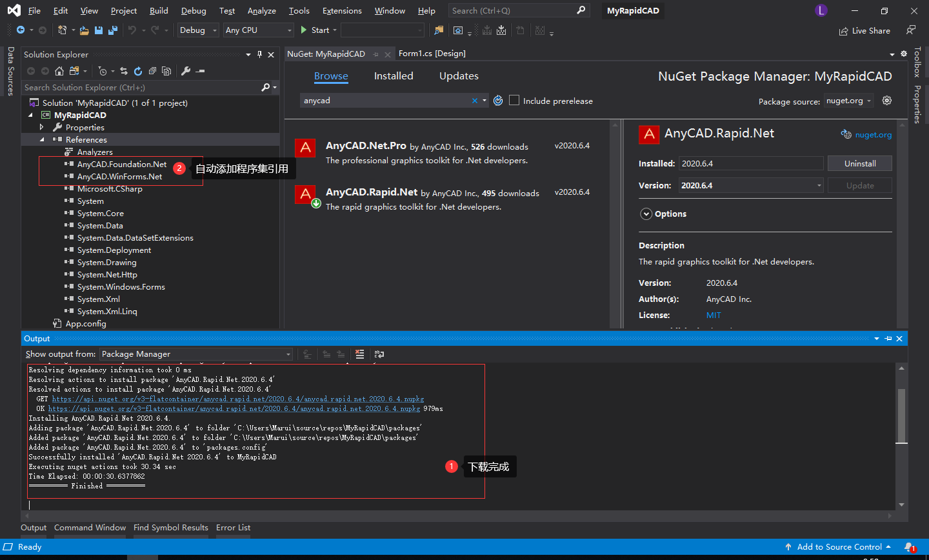Expand the Options section
The width and height of the screenshot is (929, 560).
coord(646,214)
